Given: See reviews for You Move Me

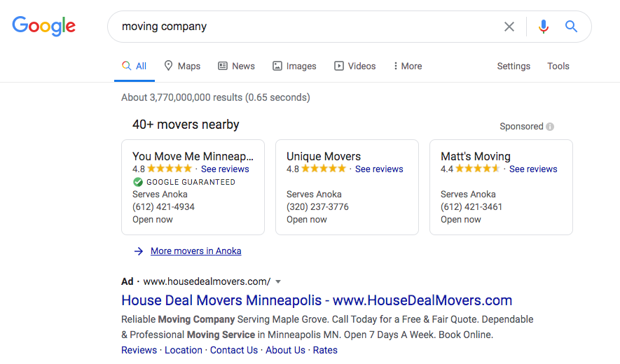Looking at the screenshot, I should click(x=225, y=169).
